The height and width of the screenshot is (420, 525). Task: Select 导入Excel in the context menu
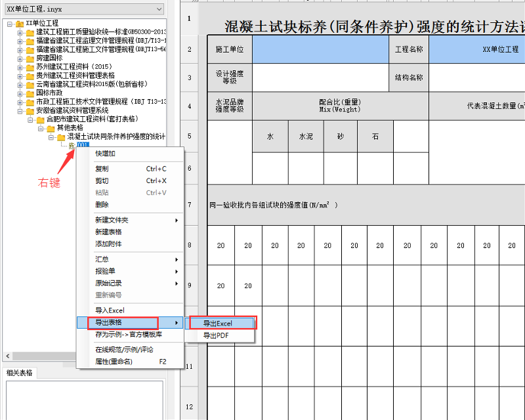110,310
